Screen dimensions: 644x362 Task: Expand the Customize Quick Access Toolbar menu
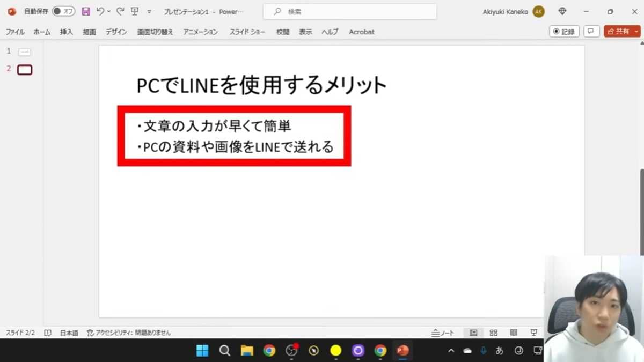(x=149, y=11)
